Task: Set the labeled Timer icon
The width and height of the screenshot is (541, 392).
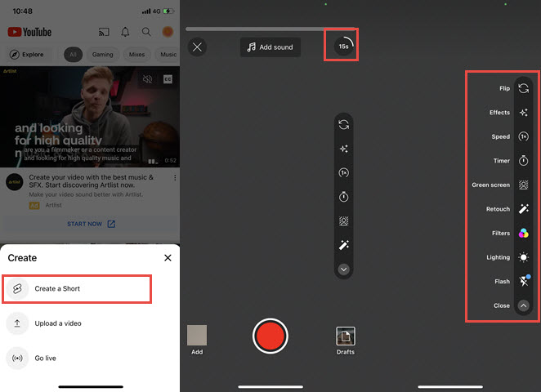Action: coord(523,161)
